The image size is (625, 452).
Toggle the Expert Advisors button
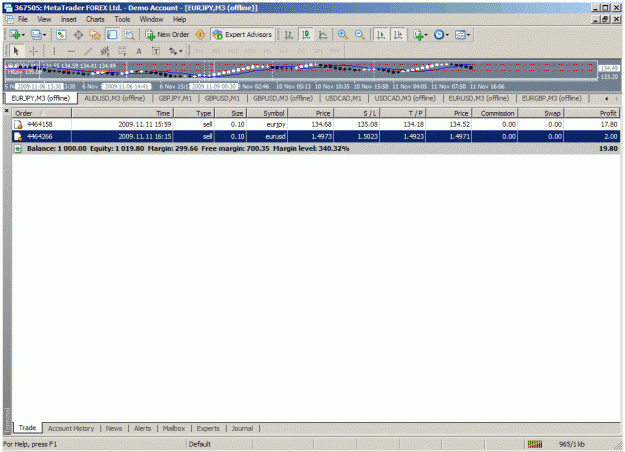point(242,35)
